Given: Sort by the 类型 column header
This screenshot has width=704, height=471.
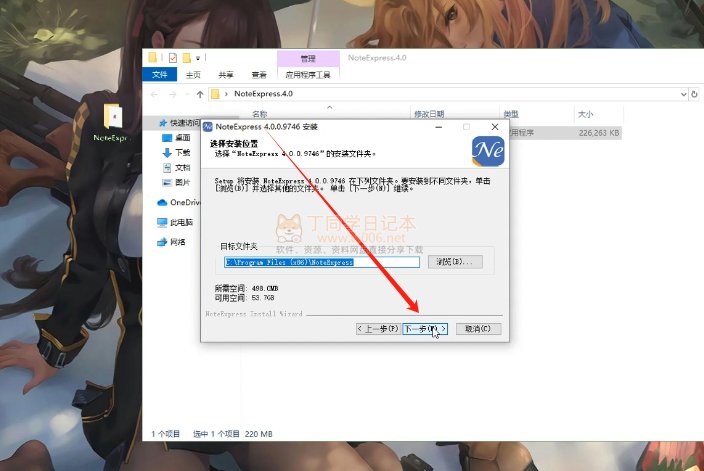Looking at the screenshot, I should coord(511,114).
